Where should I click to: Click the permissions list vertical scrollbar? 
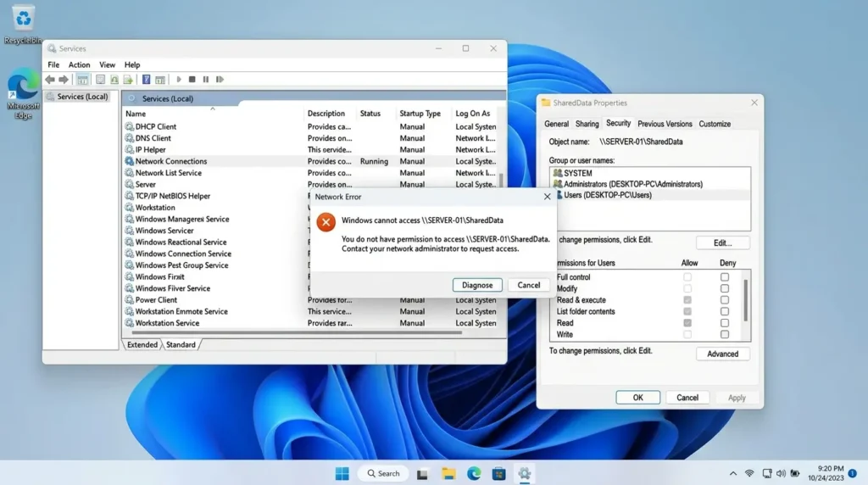pyautogui.click(x=746, y=301)
